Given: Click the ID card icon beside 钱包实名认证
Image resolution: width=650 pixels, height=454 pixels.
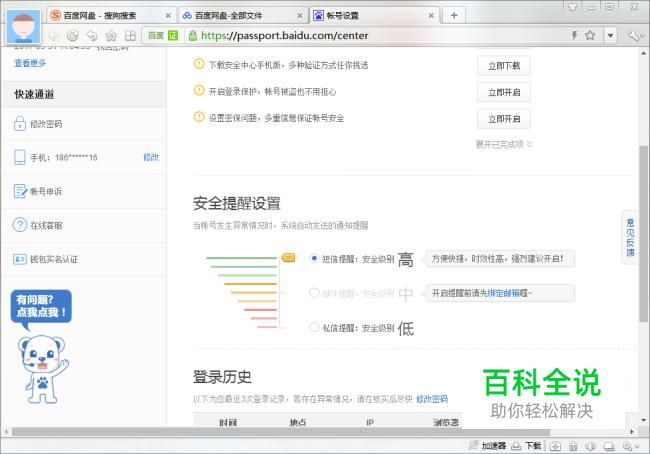Looking at the screenshot, I should (19, 260).
